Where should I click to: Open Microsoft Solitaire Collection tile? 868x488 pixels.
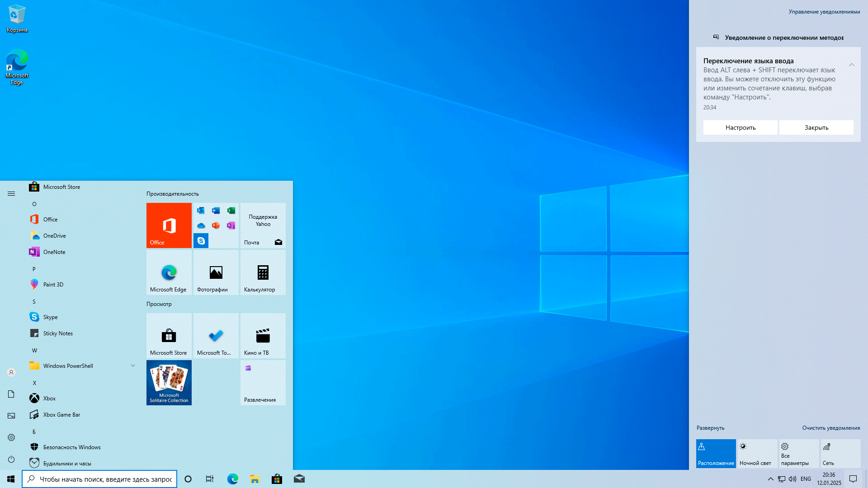pos(169,382)
